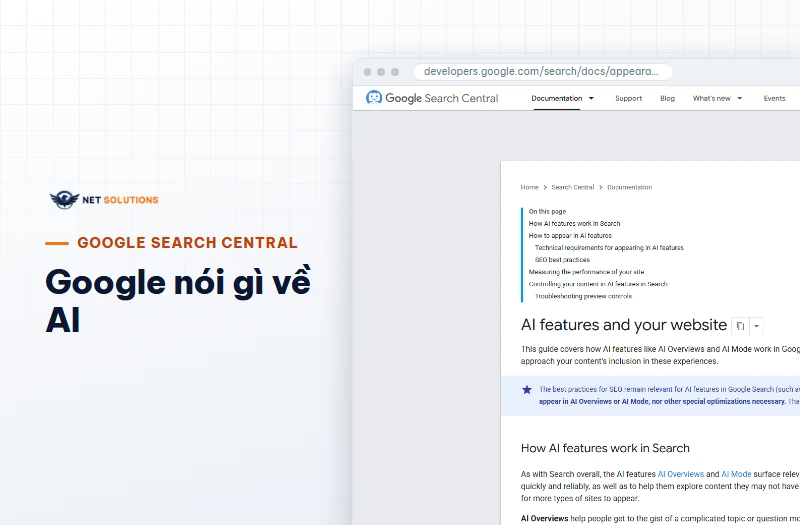Jump to Troubleshooting preview controls
800x525 pixels.
[x=583, y=296]
